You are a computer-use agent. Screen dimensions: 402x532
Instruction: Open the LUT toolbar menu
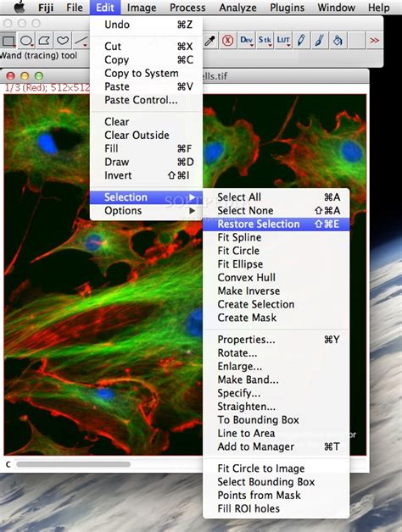point(283,41)
